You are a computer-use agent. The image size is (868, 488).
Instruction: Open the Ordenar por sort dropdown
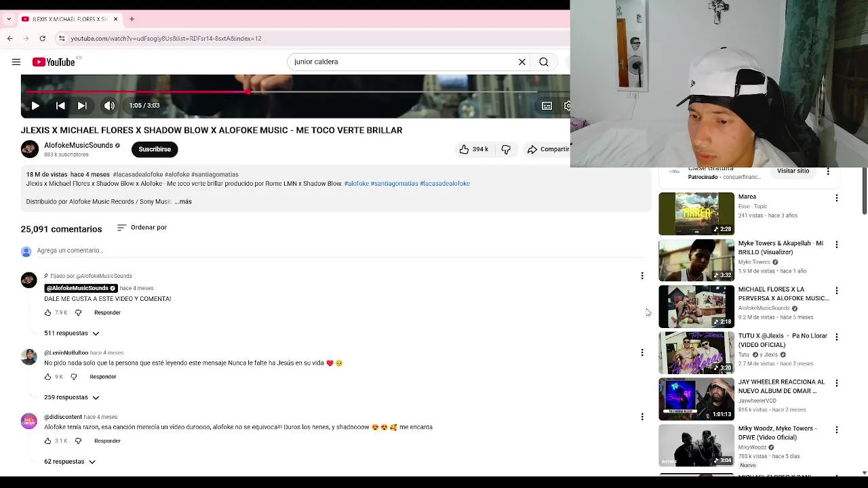coord(142,228)
